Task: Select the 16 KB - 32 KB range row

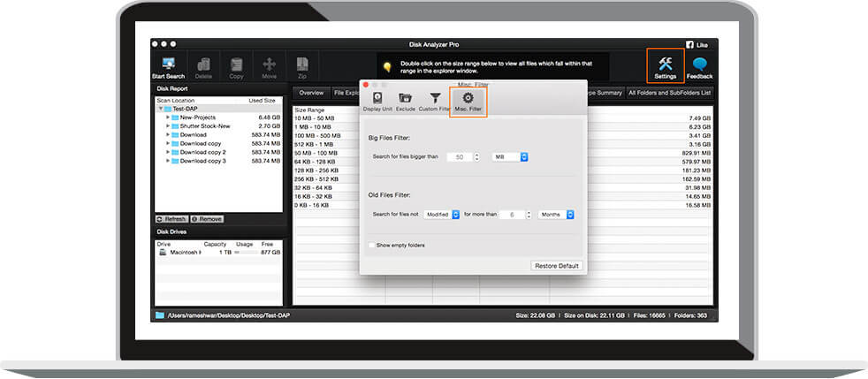Action: click(x=314, y=196)
